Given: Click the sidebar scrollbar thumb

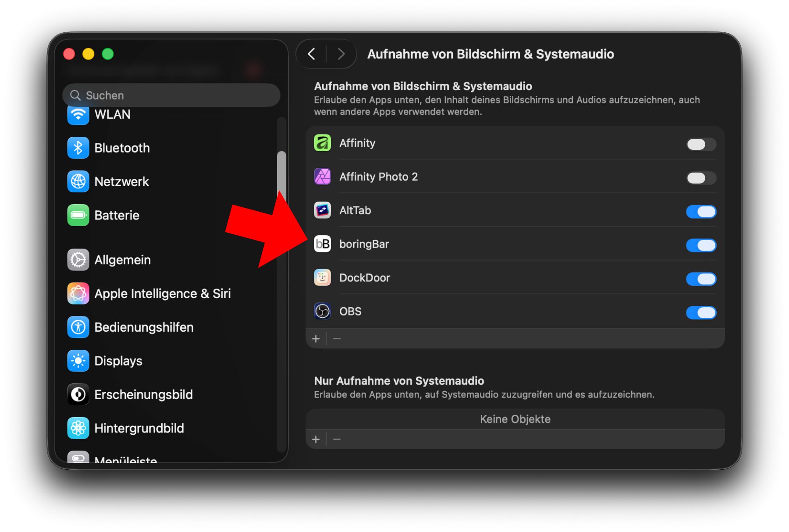Looking at the screenshot, I should click(x=281, y=175).
